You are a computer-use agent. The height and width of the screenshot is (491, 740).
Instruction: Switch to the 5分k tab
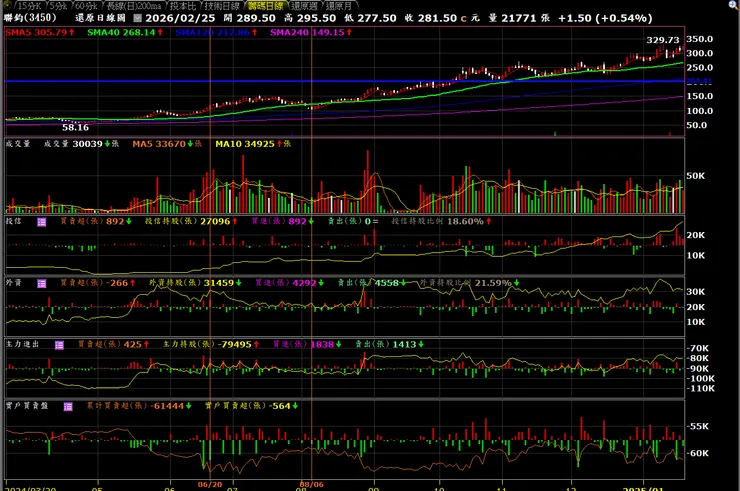tap(59, 6)
